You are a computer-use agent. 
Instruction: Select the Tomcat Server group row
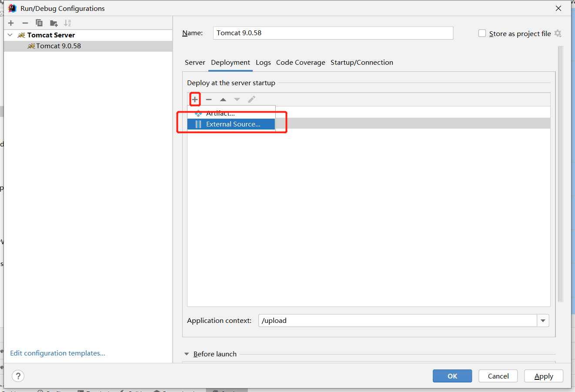88,35
